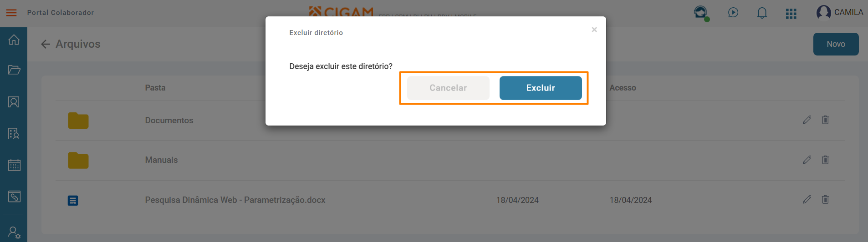Edit the Documentos folder with pencil icon
This screenshot has width=868, height=242.
pyautogui.click(x=807, y=120)
